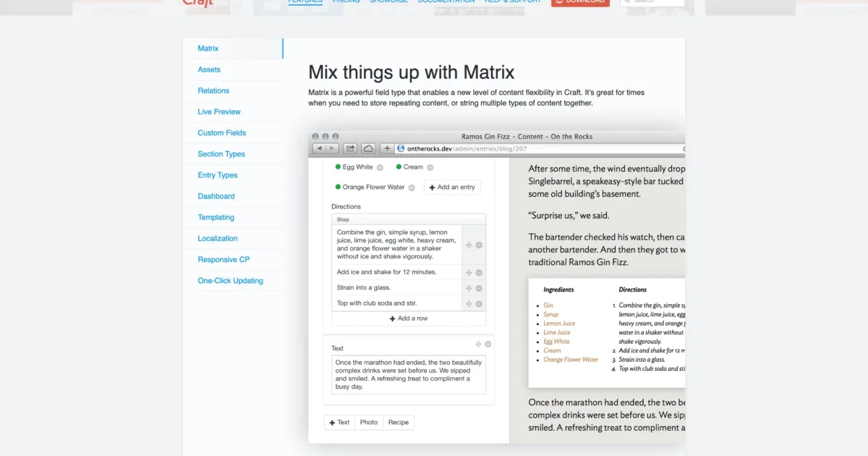Click the 'Combine the gin' step cell
Image resolution: width=868 pixels, height=456 pixels.
click(x=396, y=245)
